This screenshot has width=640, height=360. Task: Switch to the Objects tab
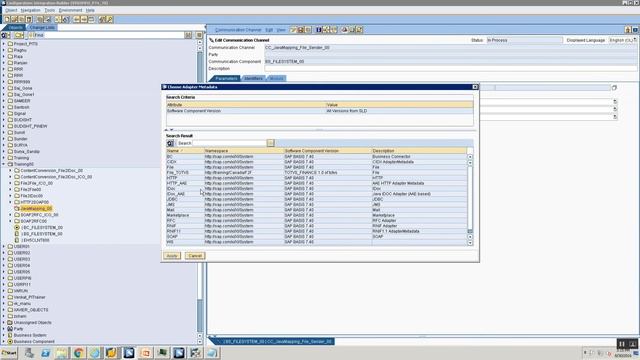[16, 27]
